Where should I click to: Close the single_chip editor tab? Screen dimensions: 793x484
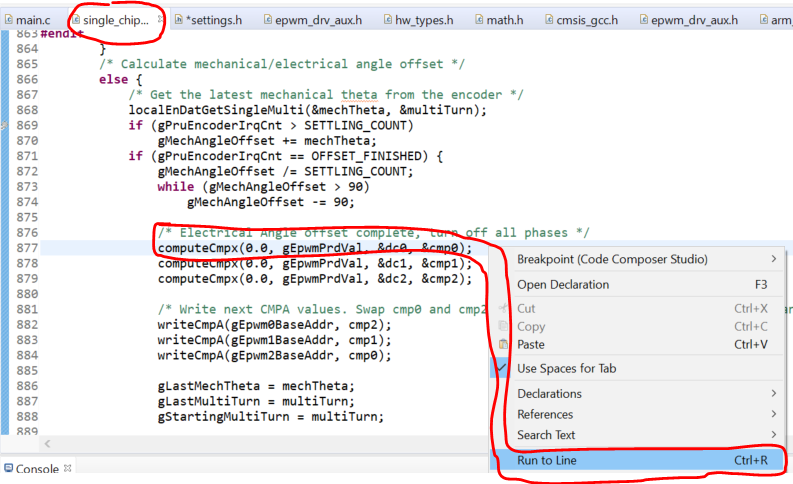[x=160, y=19]
